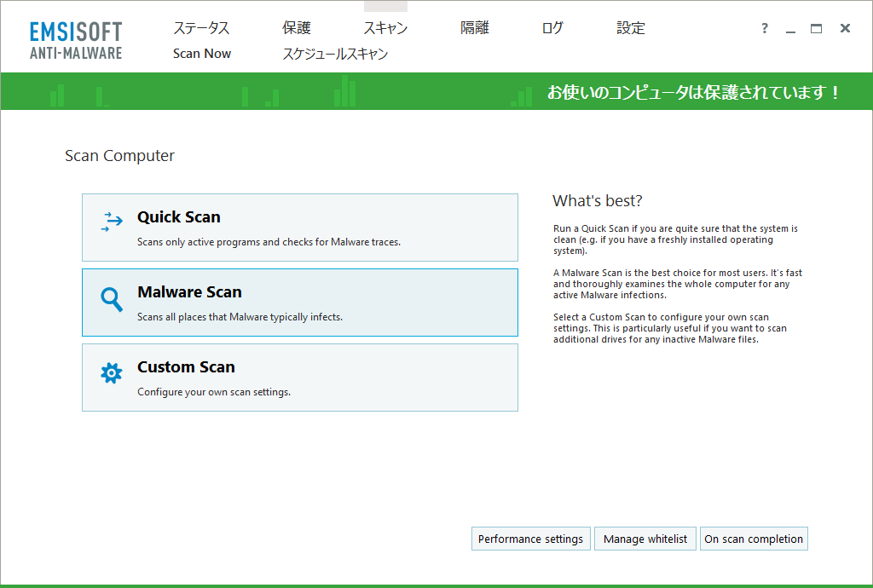Open the ステータス menu

[x=202, y=27]
